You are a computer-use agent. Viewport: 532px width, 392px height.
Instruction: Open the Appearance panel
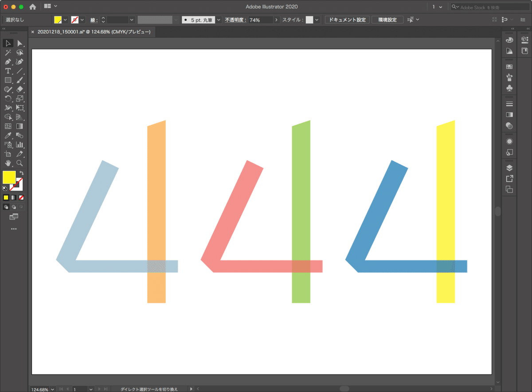509,141
